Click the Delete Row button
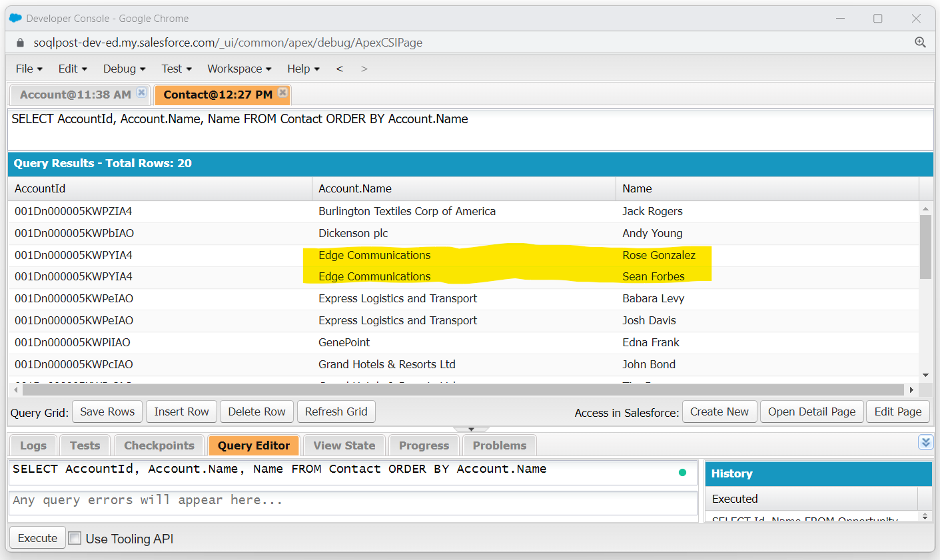The image size is (940, 560). tap(256, 412)
